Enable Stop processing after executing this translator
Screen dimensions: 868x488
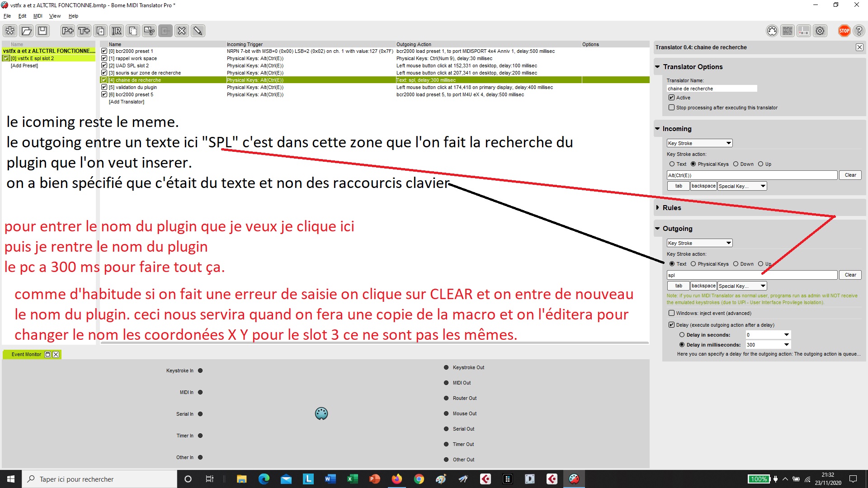tap(672, 108)
